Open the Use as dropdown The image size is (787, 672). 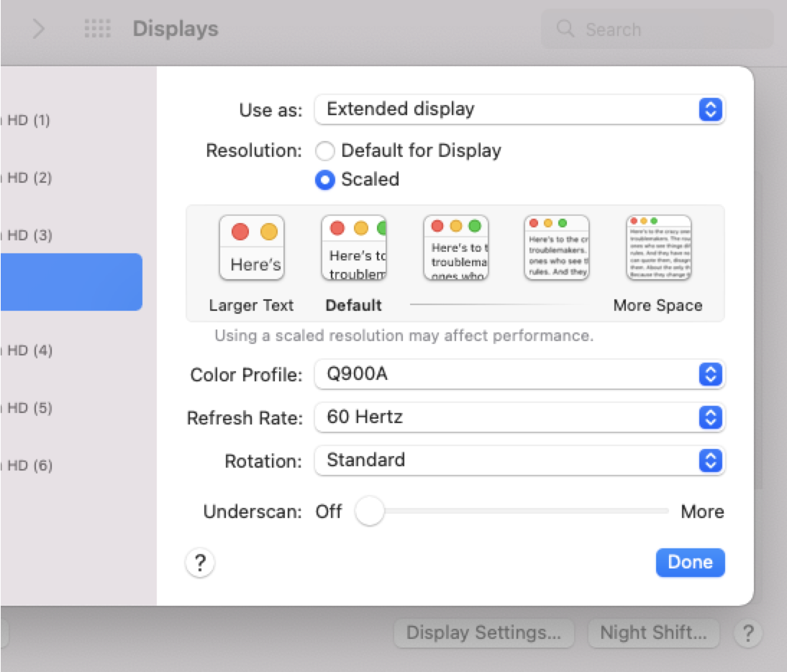tap(519, 109)
